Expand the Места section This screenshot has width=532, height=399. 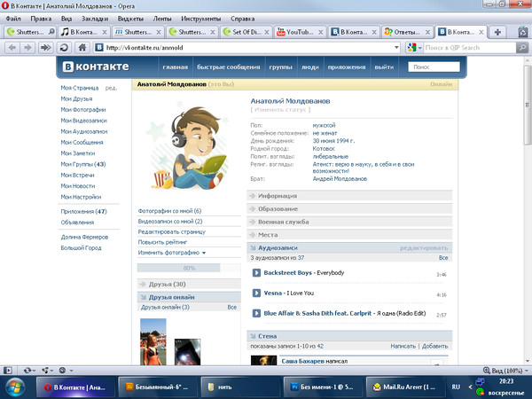tap(349, 234)
